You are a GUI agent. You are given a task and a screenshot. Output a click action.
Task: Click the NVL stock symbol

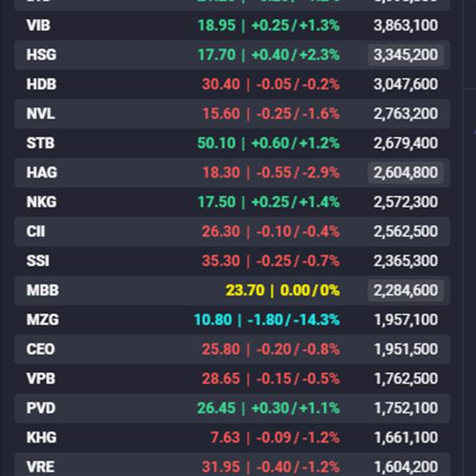click(40, 113)
